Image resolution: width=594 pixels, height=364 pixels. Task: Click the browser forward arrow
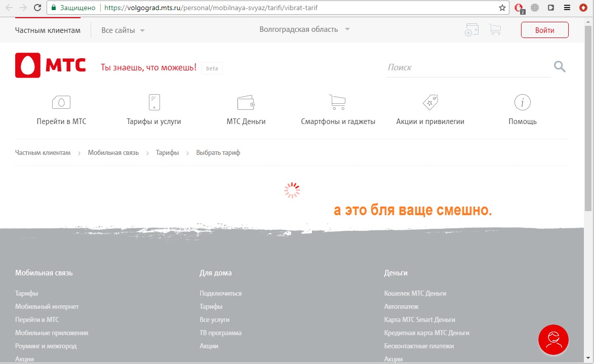tap(23, 8)
